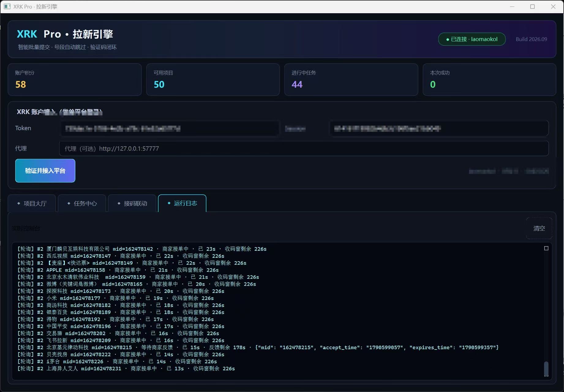Screen dimensions: 564x392
Task: Click the XRK Pro • 拉新引擎 heading
Action: point(65,34)
